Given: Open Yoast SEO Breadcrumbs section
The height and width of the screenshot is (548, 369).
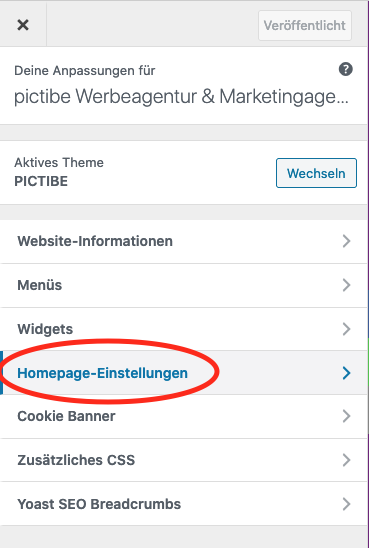Looking at the screenshot, I should pyautogui.click(x=184, y=504).
